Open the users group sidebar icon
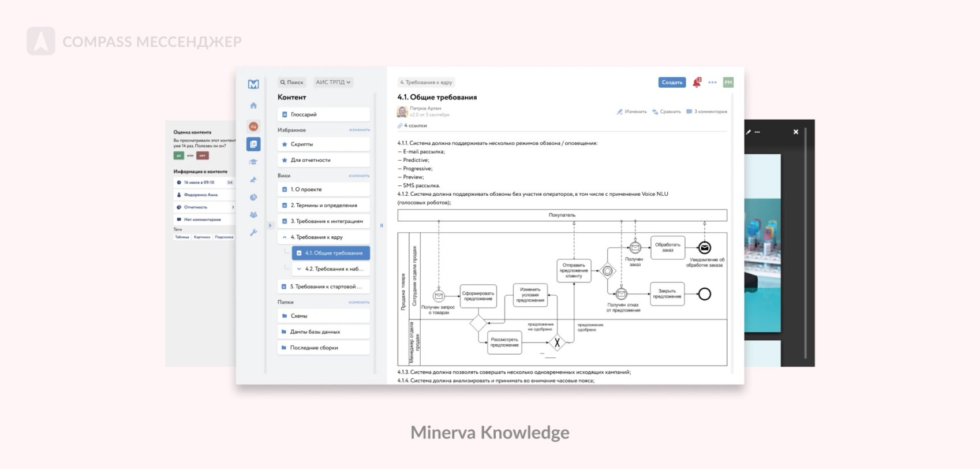Viewport: 980px width, 469px height. click(x=253, y=215)
